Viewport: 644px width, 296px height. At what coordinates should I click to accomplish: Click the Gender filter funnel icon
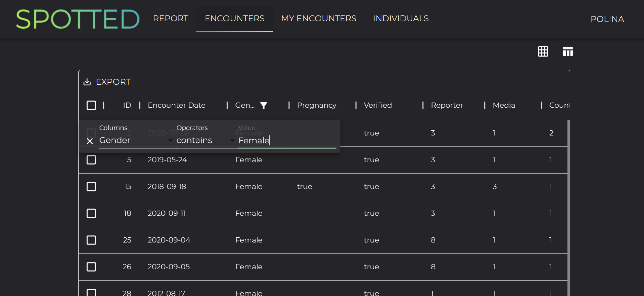click(x=264, y=105)
